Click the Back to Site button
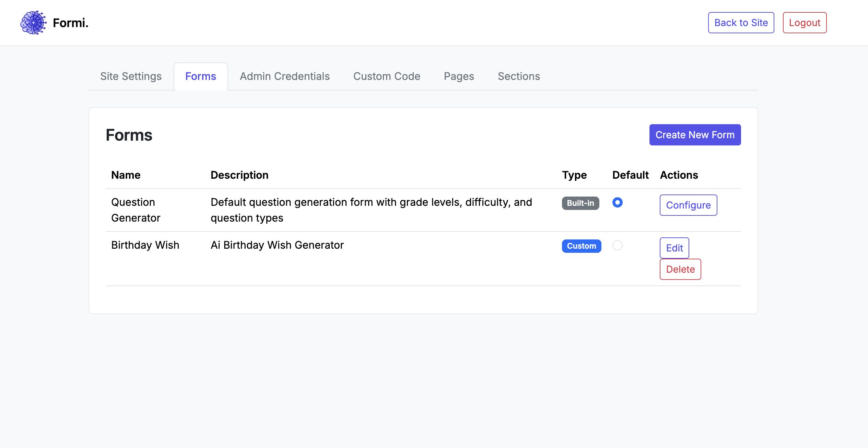Image resolution: width=868 pixels, height=448 pixels. click(x=741, y=23)
